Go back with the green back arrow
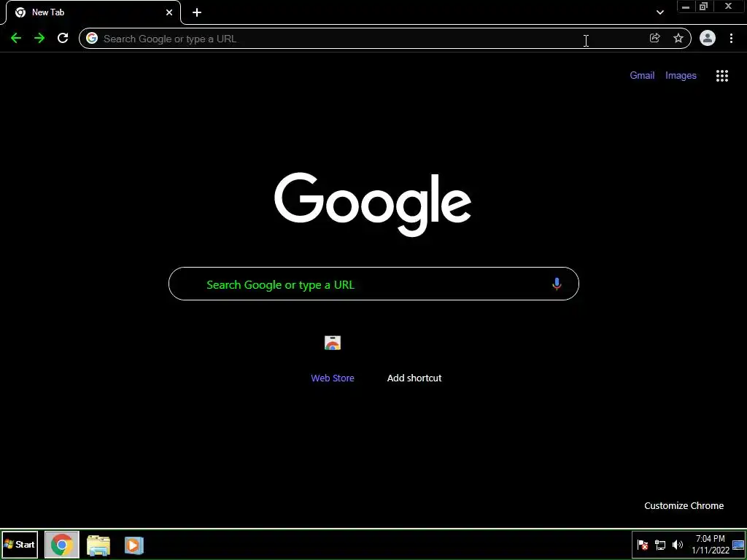Image resolution: width=747 pixels, height=560 pixels. click(16, 38)
